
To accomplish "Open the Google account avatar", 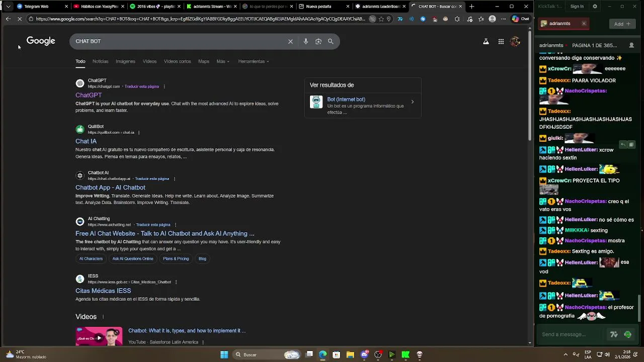I will click(515, 42).
